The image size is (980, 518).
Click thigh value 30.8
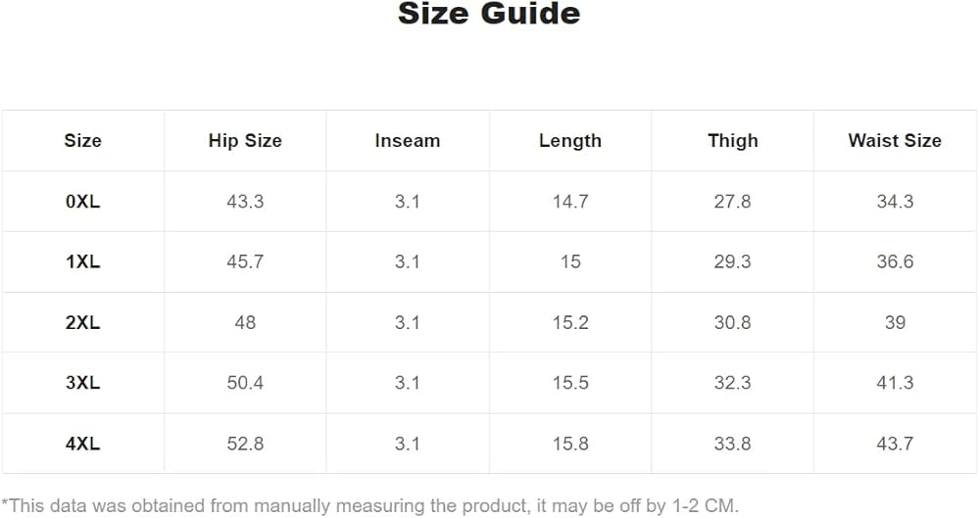[x=732, y=322]
